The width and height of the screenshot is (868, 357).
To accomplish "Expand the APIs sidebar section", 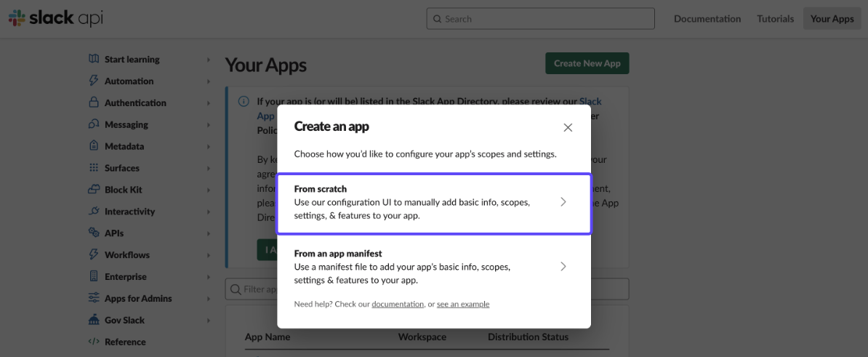I will click(x=208, y=233).
